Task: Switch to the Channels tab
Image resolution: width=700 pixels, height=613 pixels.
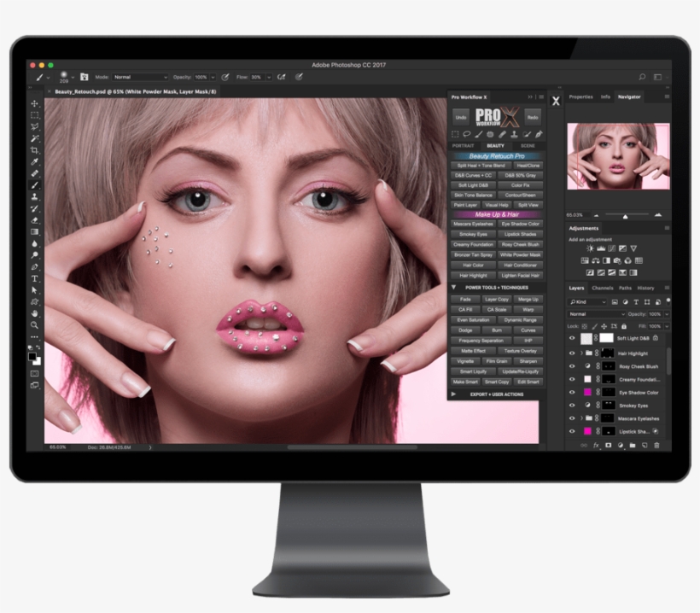Action: [x=602, y=289]
